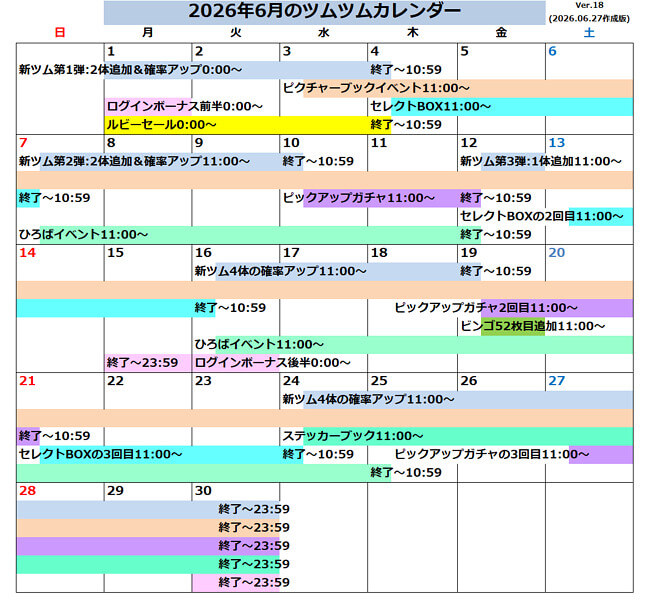Select date number 21

pyautogui.click(x=27, y=381)
